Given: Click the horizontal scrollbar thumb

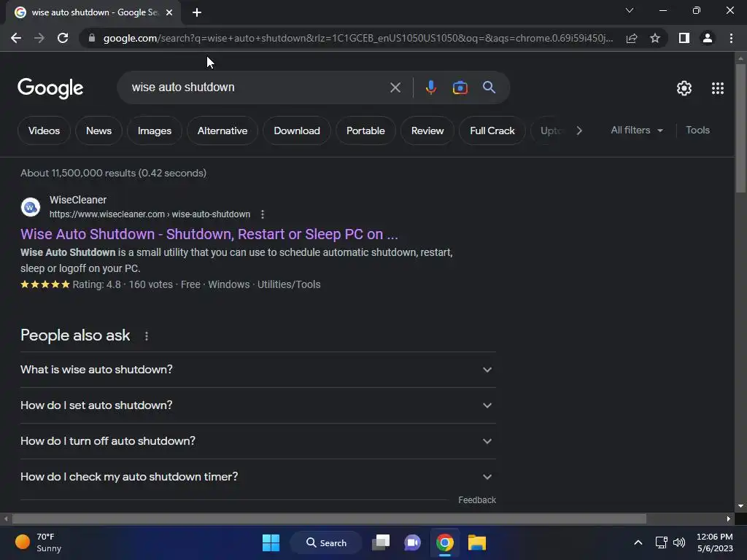Looking at the screenshot, I should 329,518.
